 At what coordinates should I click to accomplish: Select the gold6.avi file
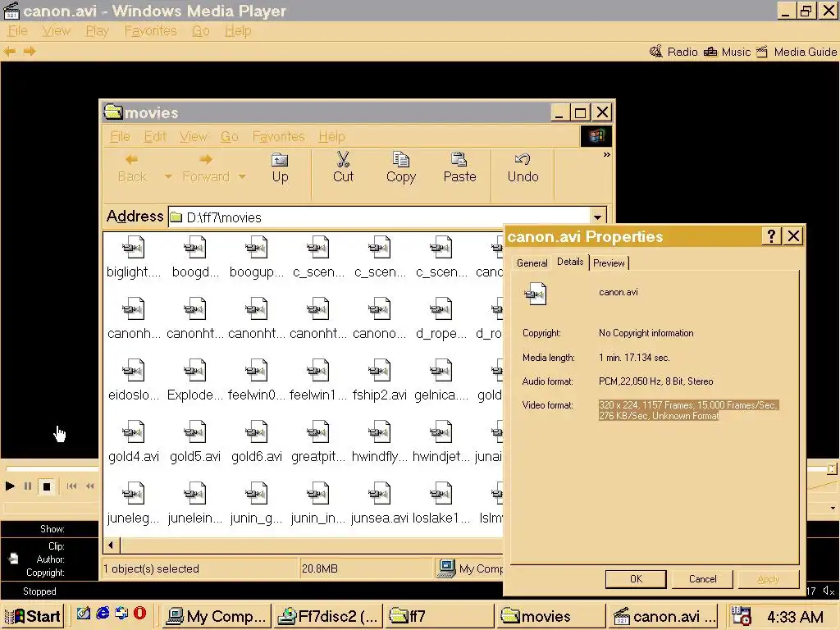[257, 442]
